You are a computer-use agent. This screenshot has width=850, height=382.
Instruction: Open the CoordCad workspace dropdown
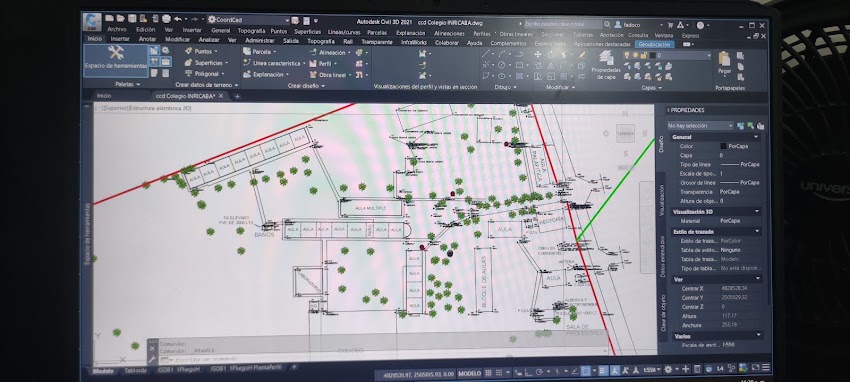(x=248, y=20)
